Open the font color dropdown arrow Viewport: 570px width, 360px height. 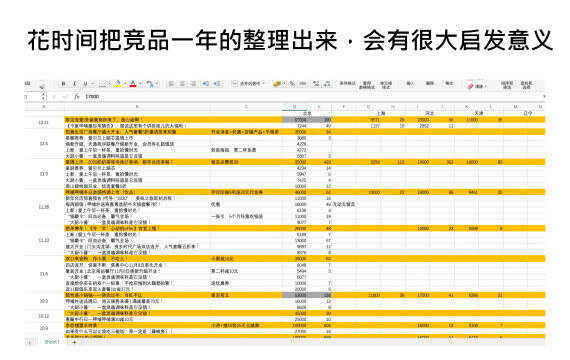click(140, 84)
